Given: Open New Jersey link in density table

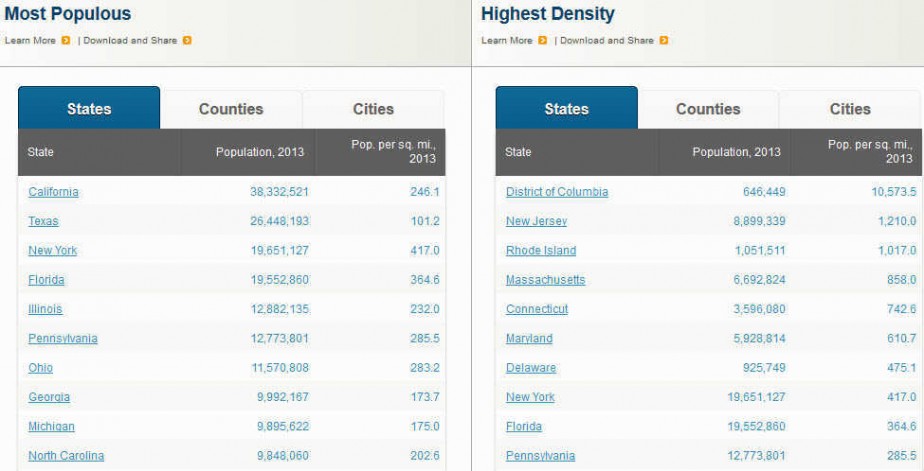Looking at the screenshot, I should click(x=536, y=222).
